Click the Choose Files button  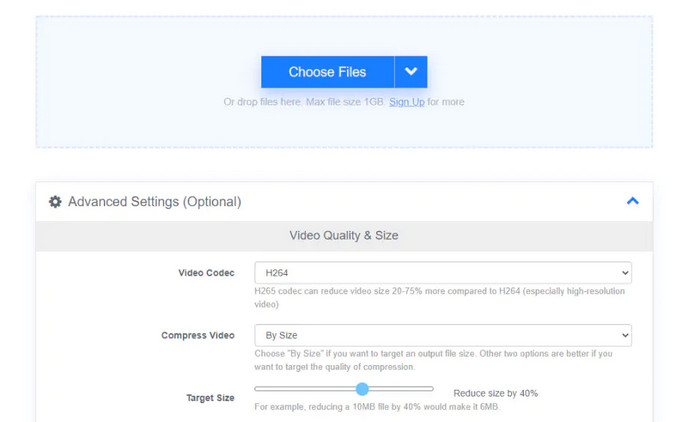pos(327,72)
